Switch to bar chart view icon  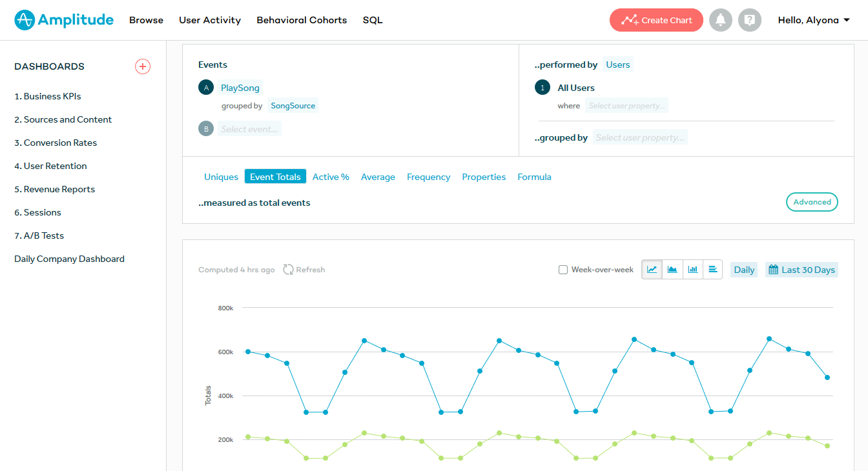692,270
